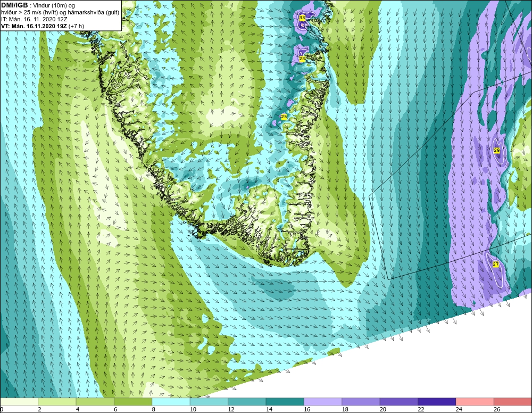The width and height of the screenshot is (532, 413).
Task: Pick the dark indigo 22–24 legend swatch
Action: 437,402
